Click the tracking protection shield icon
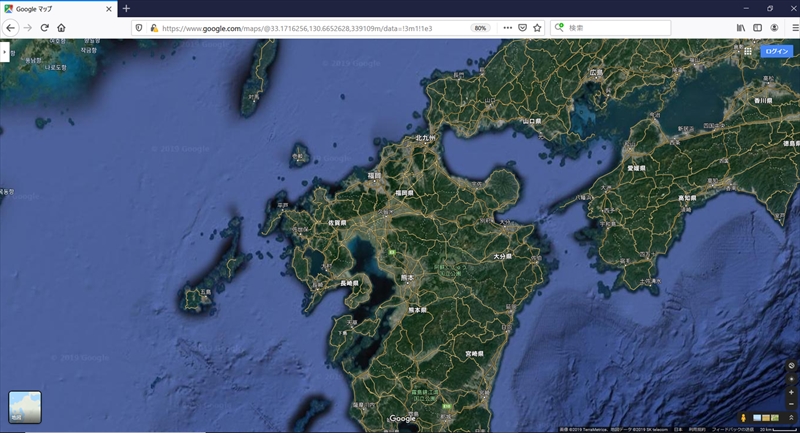This screenshot has height=433, width=800. tap(139, 28)
